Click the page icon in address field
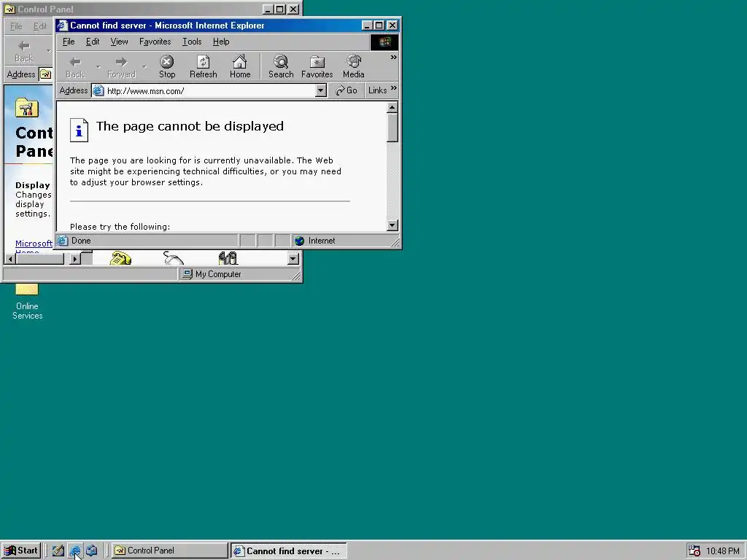 (x=98, y=90)
